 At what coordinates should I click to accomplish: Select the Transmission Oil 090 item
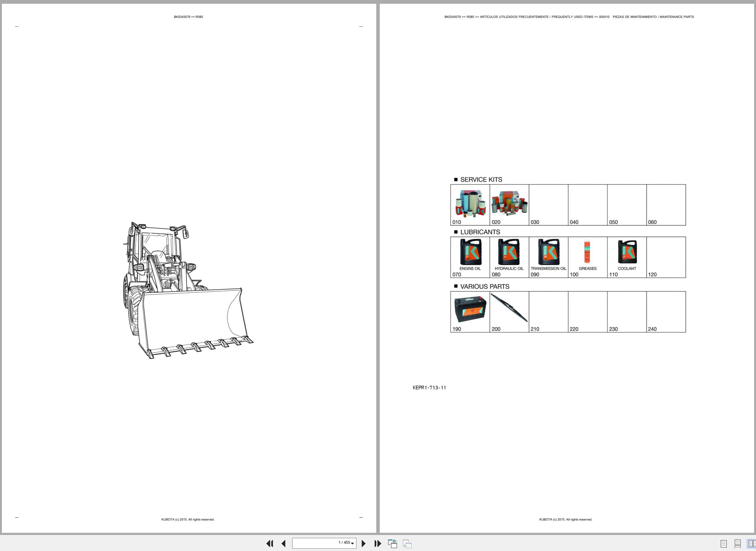point(549,257)
